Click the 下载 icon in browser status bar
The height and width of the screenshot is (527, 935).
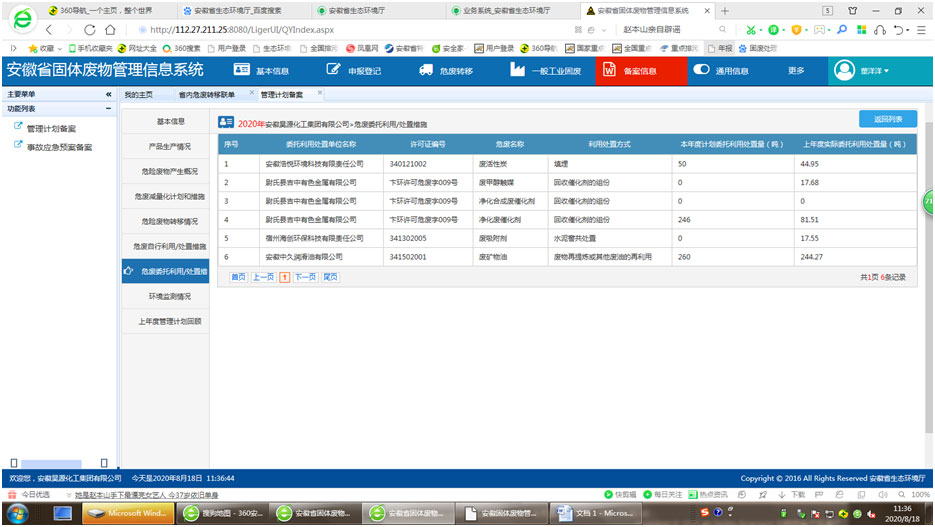tap(783, 494)
